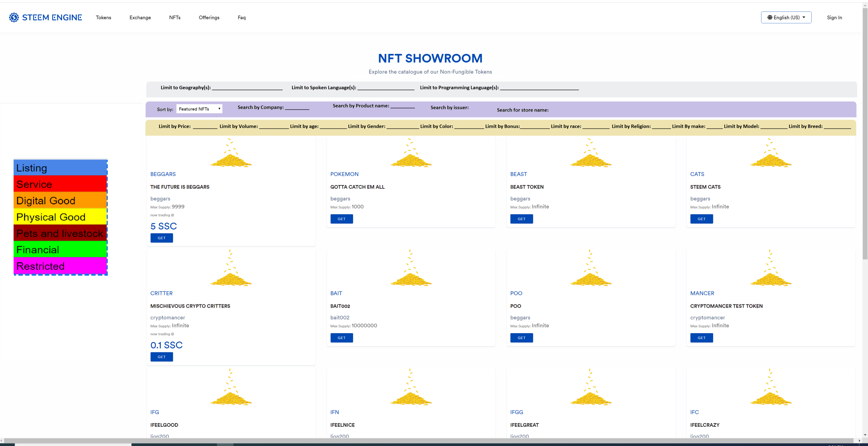Open the BEAST token title link

[x=518, y=174]
